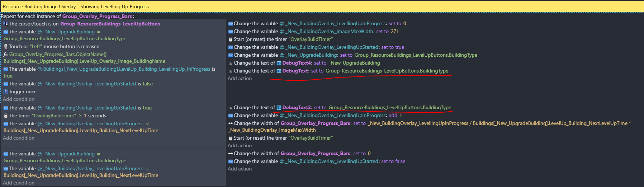This screenshot has height=187, width=644.
Task: Edit the value 271 for ImageMaxWidth
Action: 394,31
